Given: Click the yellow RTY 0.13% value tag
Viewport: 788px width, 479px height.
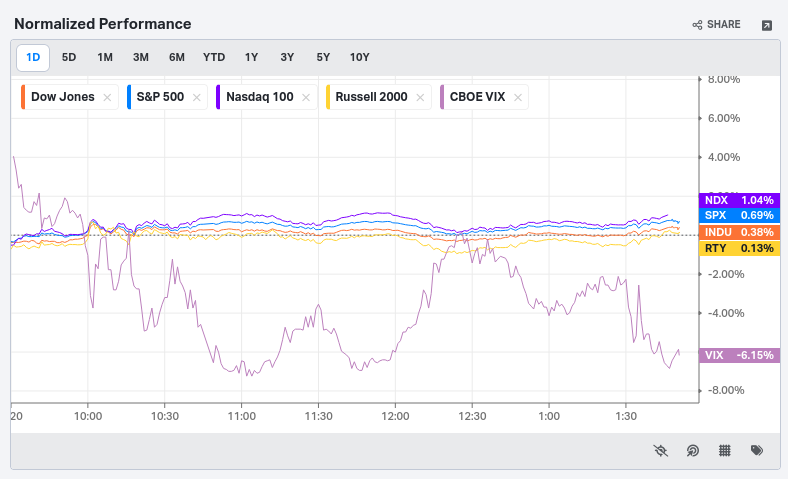Looking at the screenshot, I should [739, 248].
